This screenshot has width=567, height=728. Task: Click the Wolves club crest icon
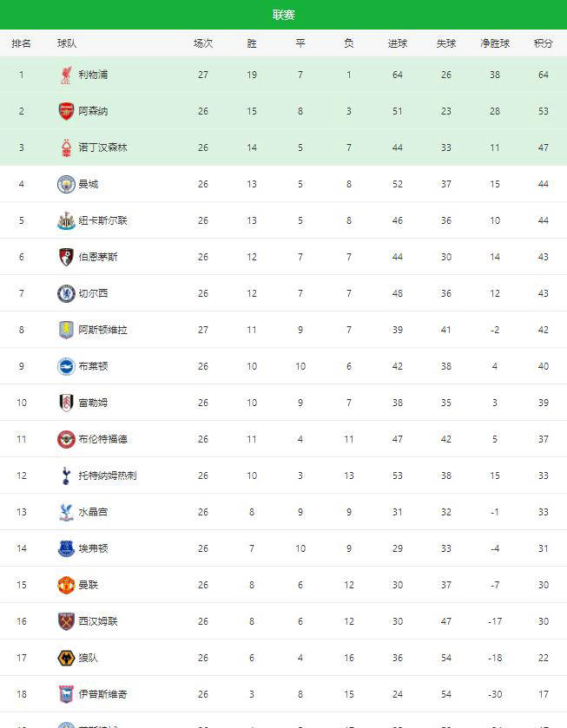(x=66, y=658)
